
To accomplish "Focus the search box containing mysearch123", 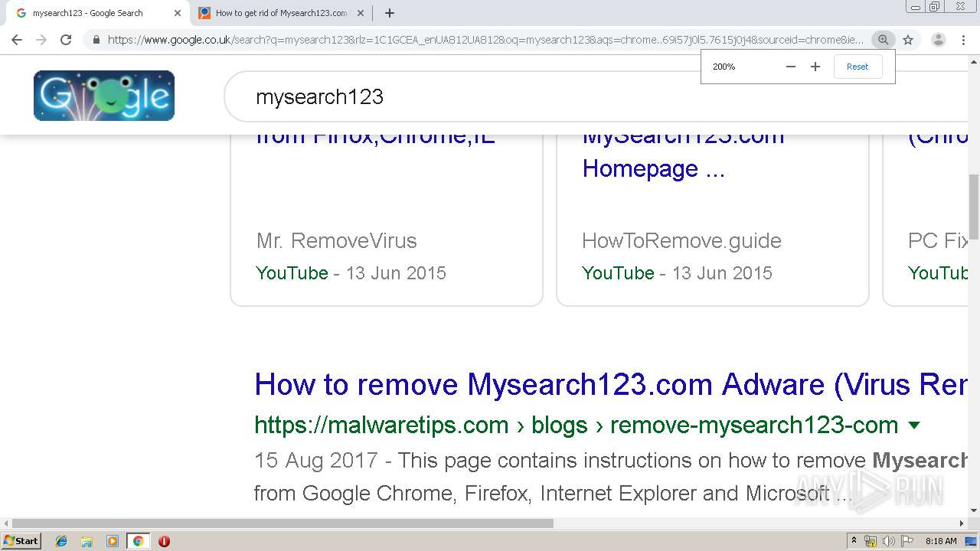I will coord(597,96).
